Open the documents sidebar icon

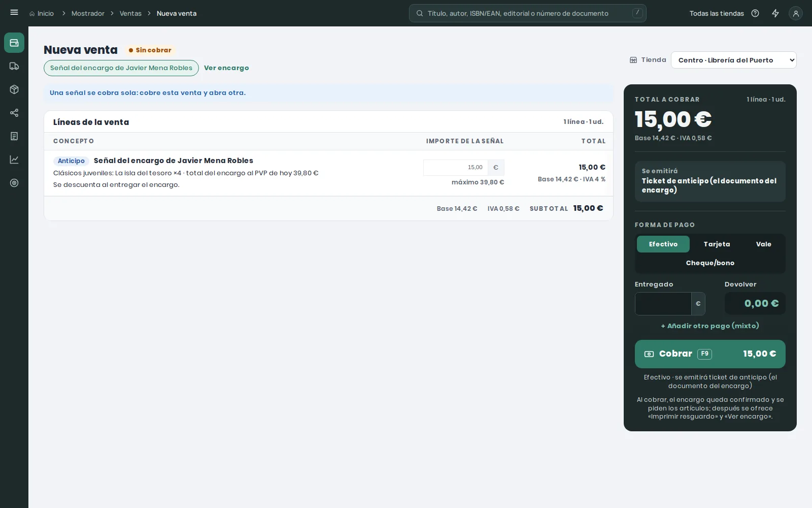click(14, 136)
